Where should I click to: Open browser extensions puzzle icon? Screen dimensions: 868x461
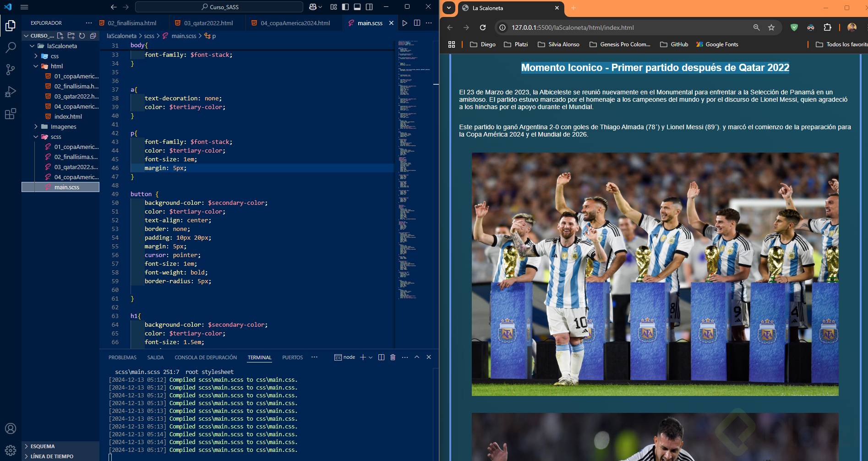coord(827,27)
